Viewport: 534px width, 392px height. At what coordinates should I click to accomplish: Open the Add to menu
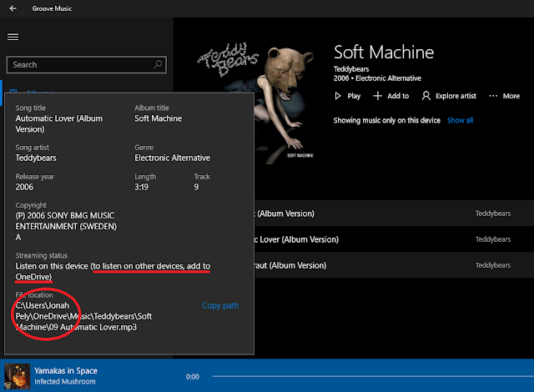391,96
